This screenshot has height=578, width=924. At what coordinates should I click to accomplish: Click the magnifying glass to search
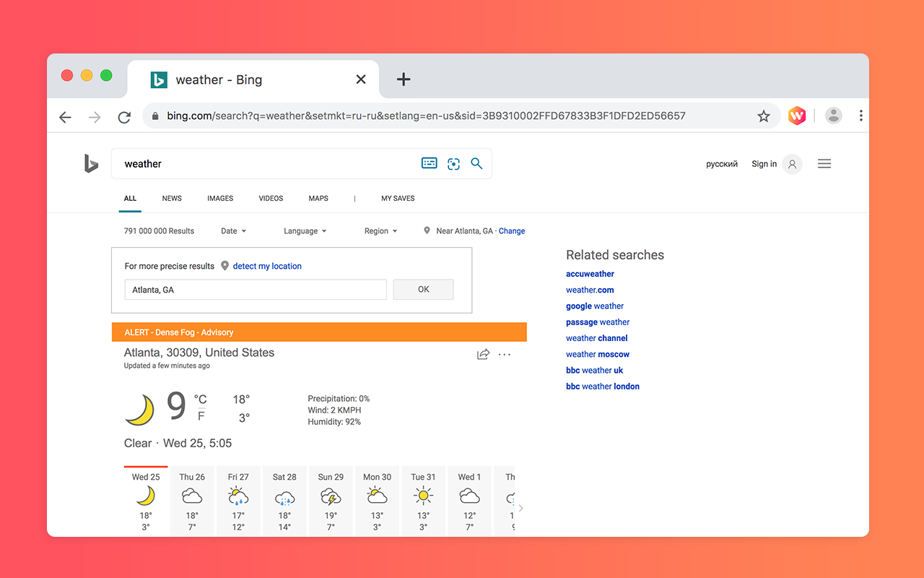click(x=476, y=163)
